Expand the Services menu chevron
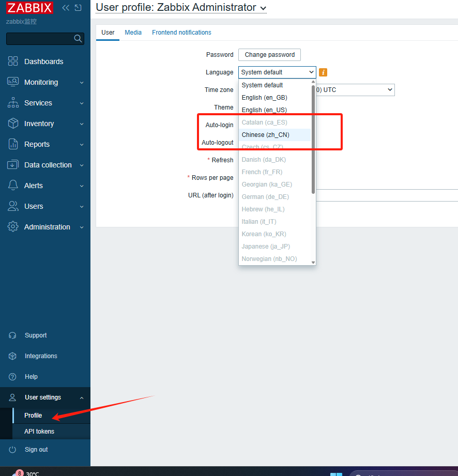The width and height of the screenshot is (458, 476). (82, 103)
